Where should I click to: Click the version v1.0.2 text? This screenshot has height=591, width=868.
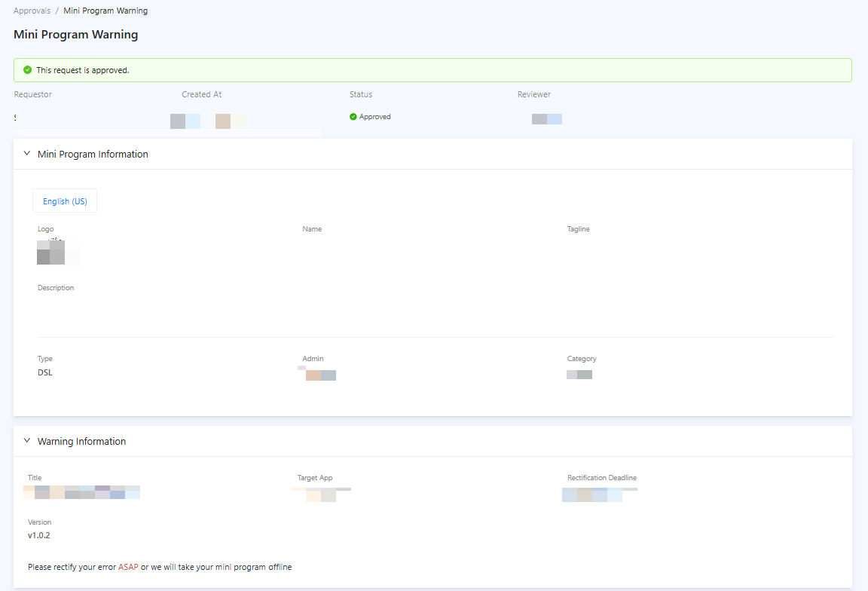click(x=39, y=535)
